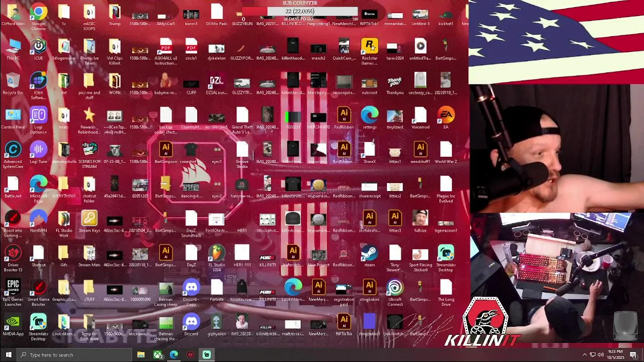Select the Sport Flexing Sticker image

[x=420, y=258]
